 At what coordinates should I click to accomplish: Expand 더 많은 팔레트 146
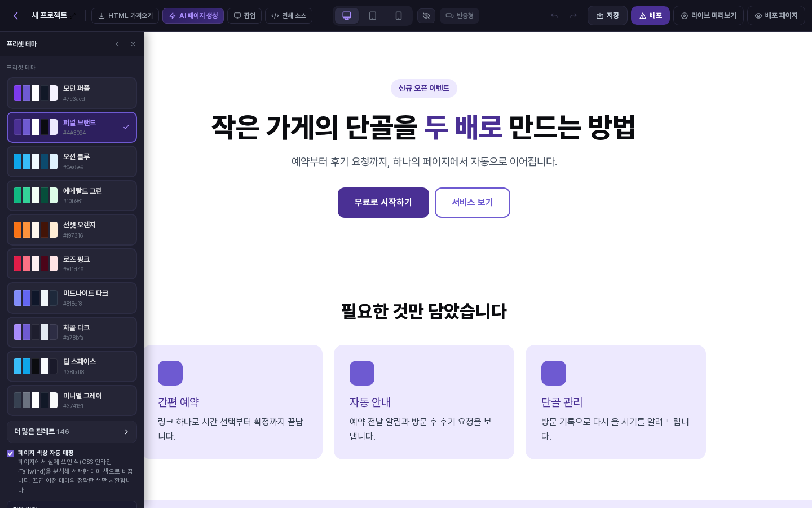[x=72, y=432]
